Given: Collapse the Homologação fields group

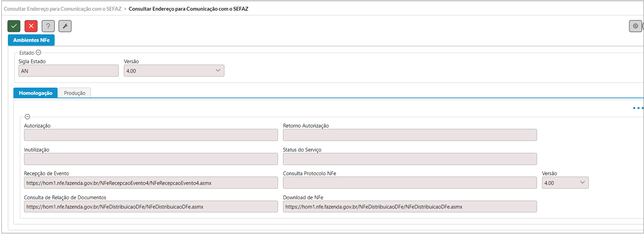Looking at the screenshot, I should click(x=27, y=117).
